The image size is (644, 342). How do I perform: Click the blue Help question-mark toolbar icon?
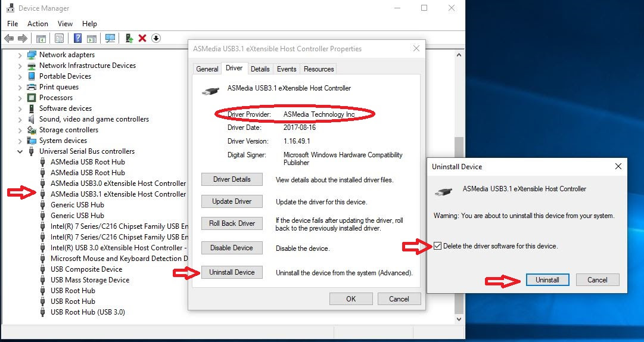pyautogui.click(x=77, y=38)
